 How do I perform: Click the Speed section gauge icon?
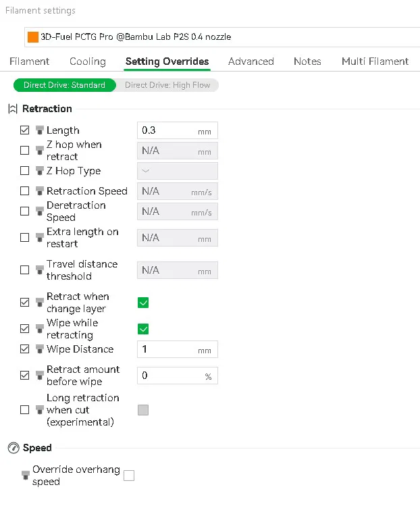click(13, 448)
